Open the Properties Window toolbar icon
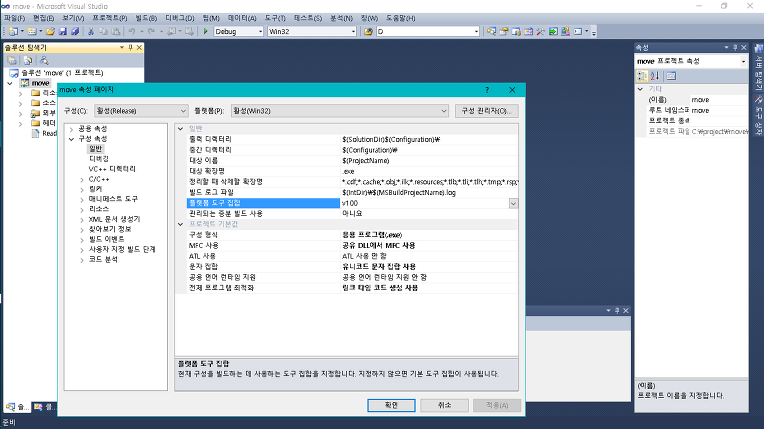Screen dimensions: 764x429 [504, 31]
